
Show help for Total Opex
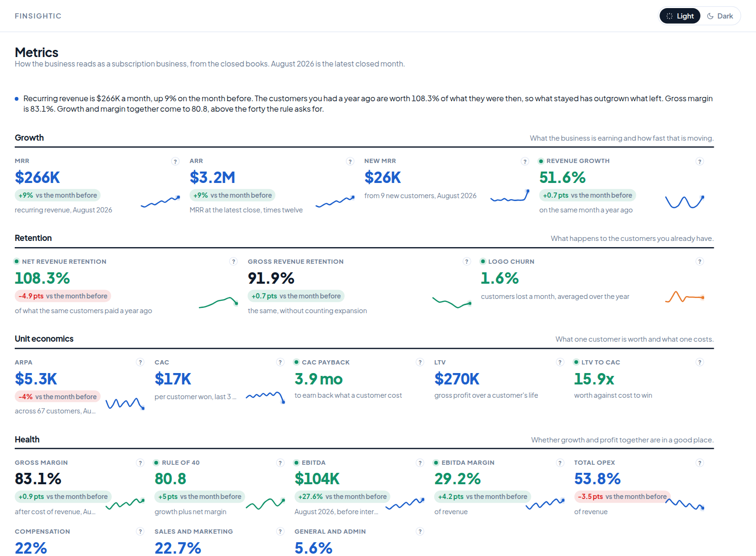(699, 463)
